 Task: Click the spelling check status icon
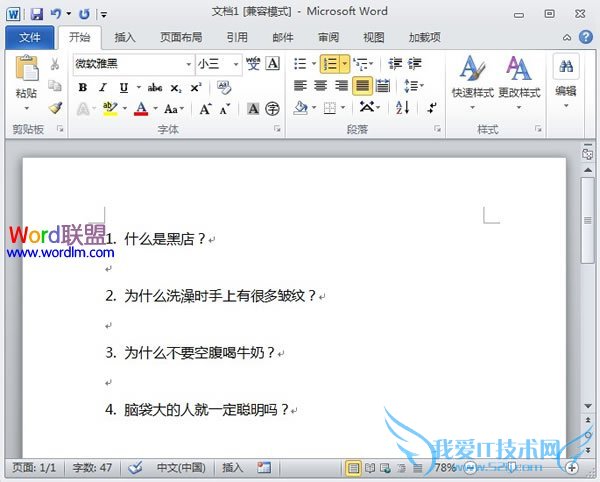[135, 467]
